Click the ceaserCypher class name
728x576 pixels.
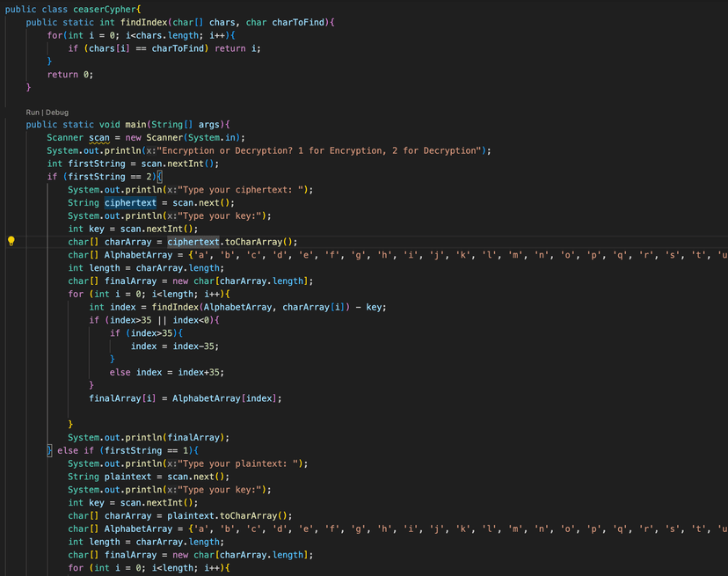point(105,10)
